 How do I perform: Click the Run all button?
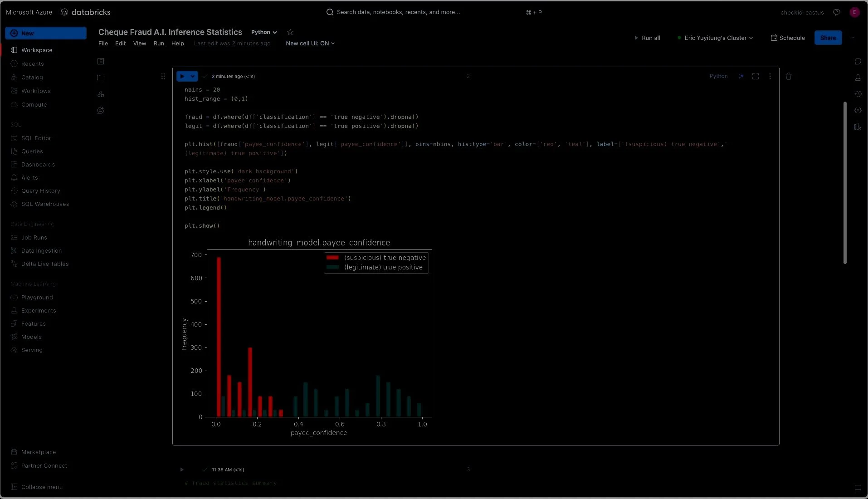647,38
